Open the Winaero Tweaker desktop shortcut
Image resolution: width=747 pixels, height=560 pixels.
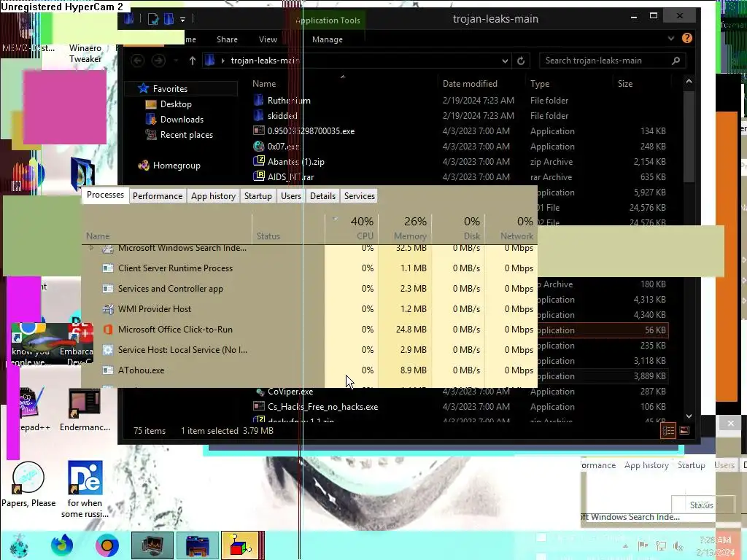click(x=85, y=52)
